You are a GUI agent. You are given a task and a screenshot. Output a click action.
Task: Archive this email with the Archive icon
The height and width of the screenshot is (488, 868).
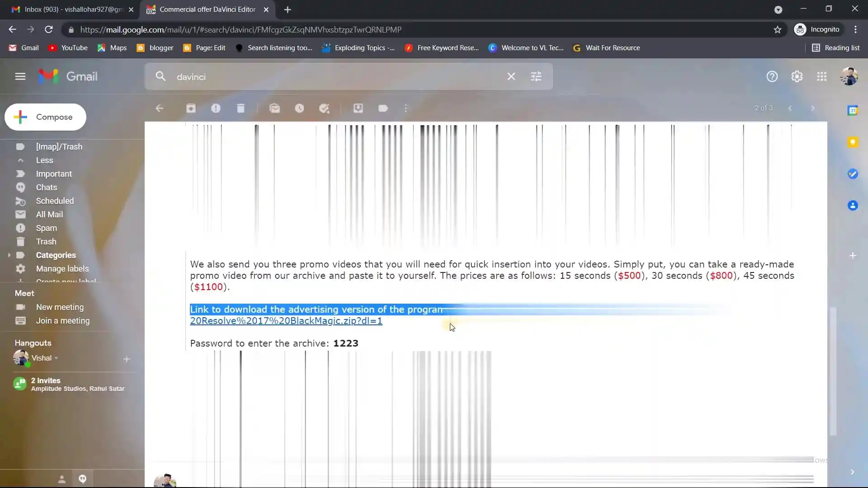(191, 108)
